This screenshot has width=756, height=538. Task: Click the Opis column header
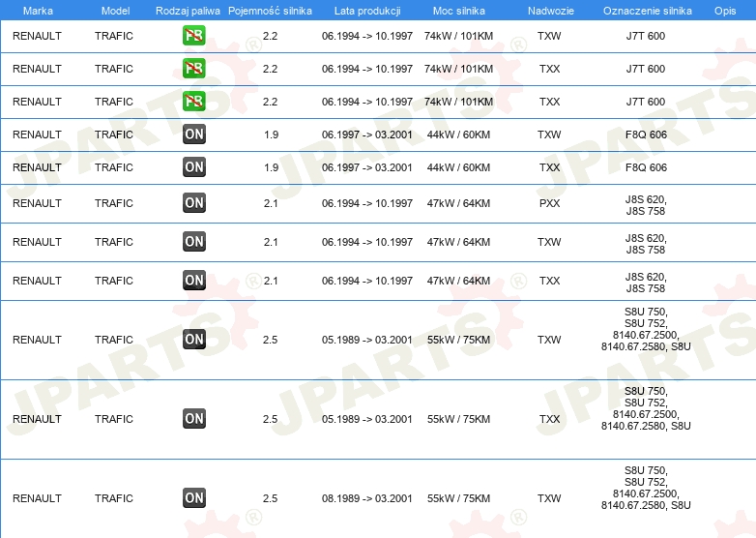(x=724, y=10)
